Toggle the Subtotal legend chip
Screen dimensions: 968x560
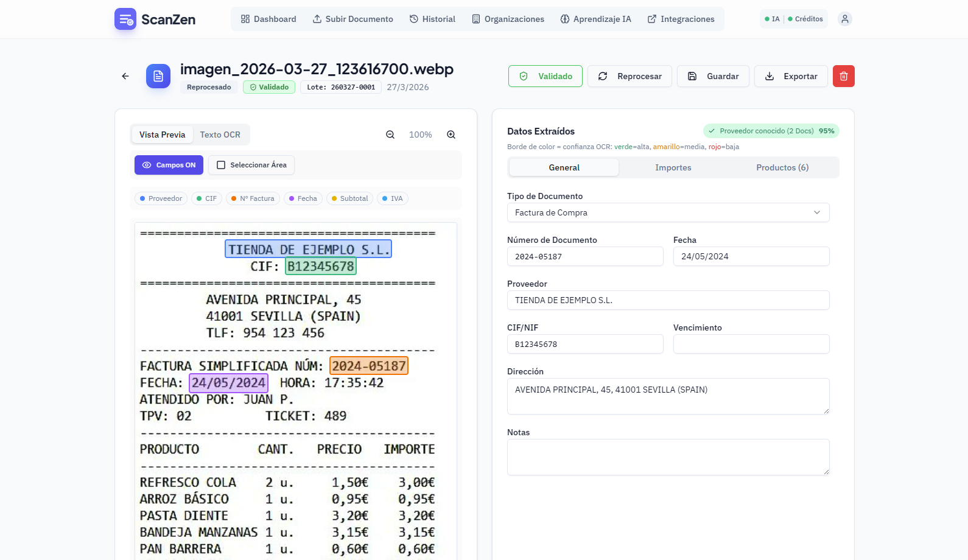(349, 198)
